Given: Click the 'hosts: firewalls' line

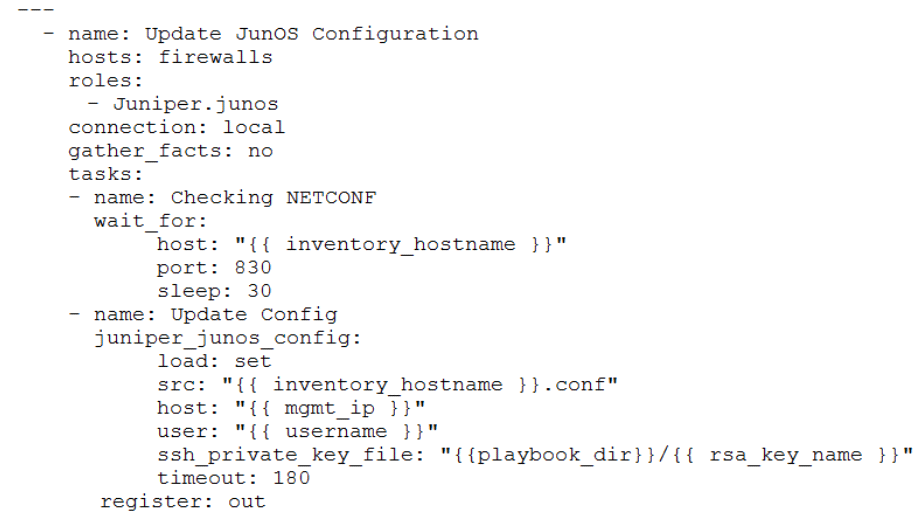Looking at the screenshot, I should point(170,57).
